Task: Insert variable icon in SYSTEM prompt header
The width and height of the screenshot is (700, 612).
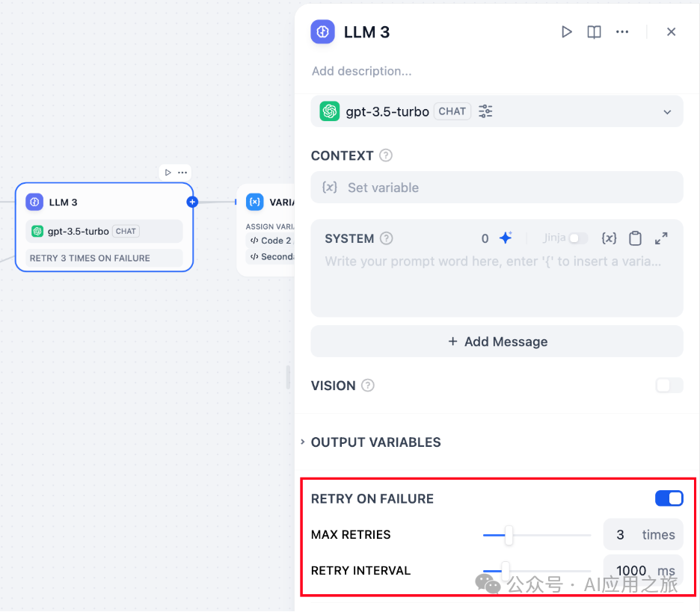Action: pyautogui.click(x=609, y=238)
